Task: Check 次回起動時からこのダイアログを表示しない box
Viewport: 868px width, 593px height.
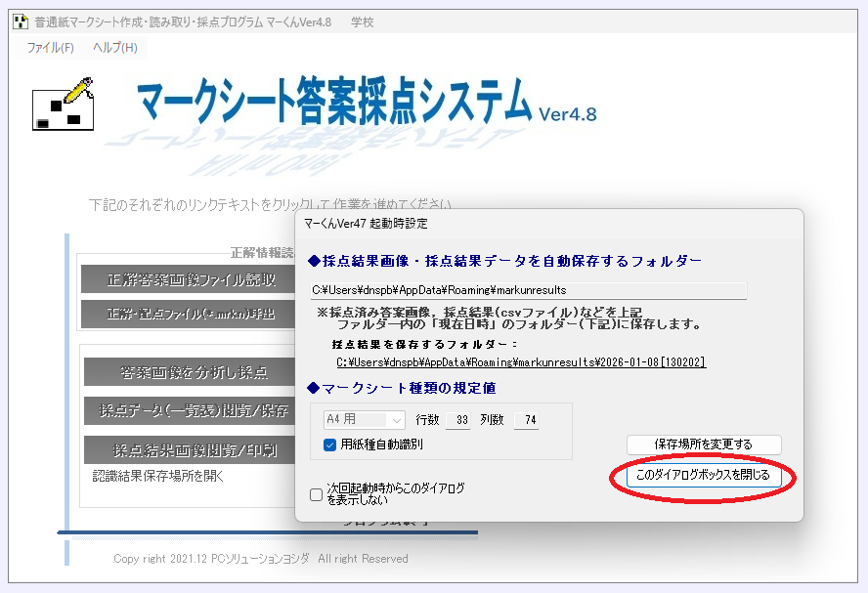Action: 316,494
